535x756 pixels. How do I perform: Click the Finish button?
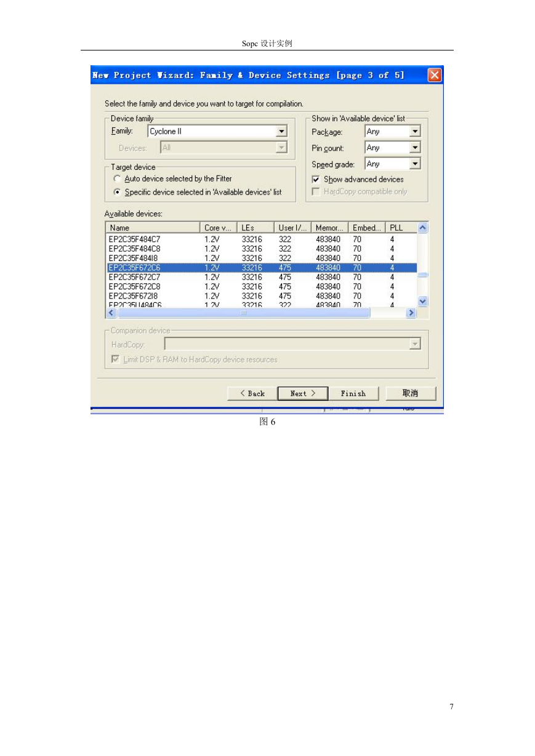(353, 393)
